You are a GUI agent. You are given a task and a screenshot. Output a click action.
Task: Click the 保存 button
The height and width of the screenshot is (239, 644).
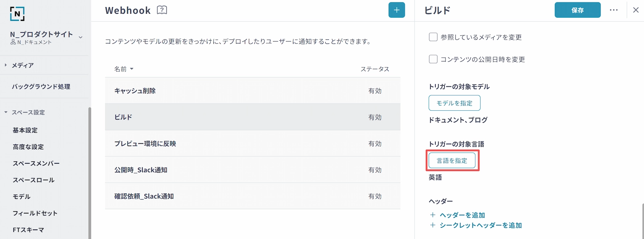[x=577, y=10]
